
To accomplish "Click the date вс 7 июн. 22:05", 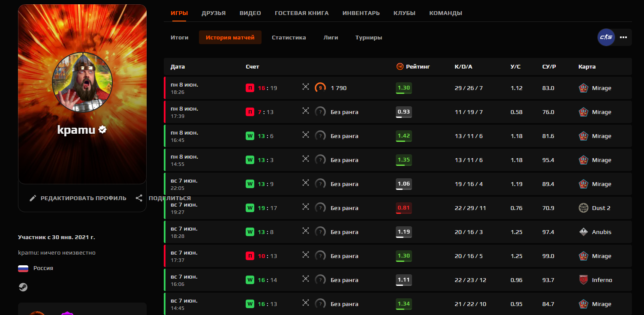I will (184, 184).
